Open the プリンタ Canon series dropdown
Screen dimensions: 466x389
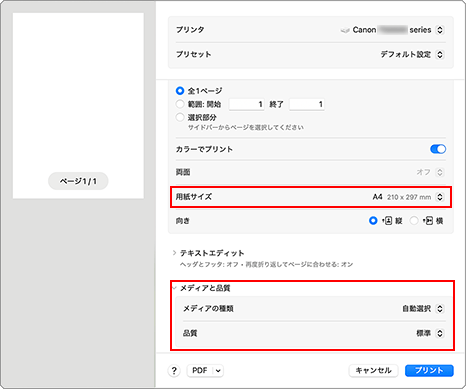coord(440,30)
